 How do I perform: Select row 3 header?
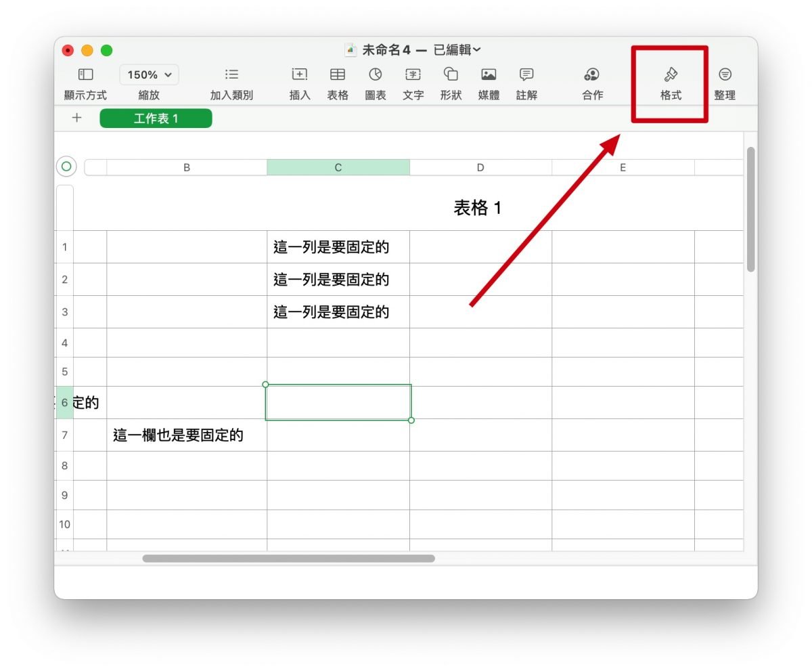pyautogui.click(x=65, y=311)
